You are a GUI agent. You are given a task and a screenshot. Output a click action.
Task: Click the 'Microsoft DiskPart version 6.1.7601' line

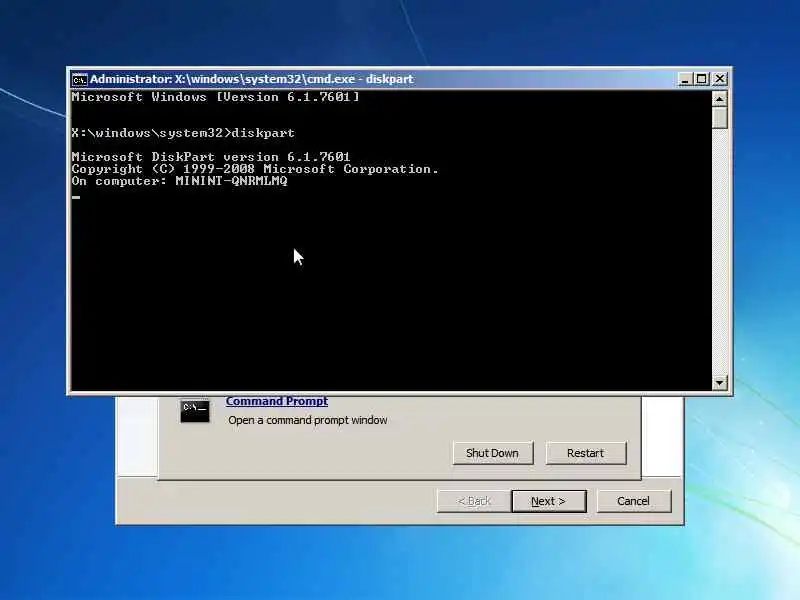(211, 157)
